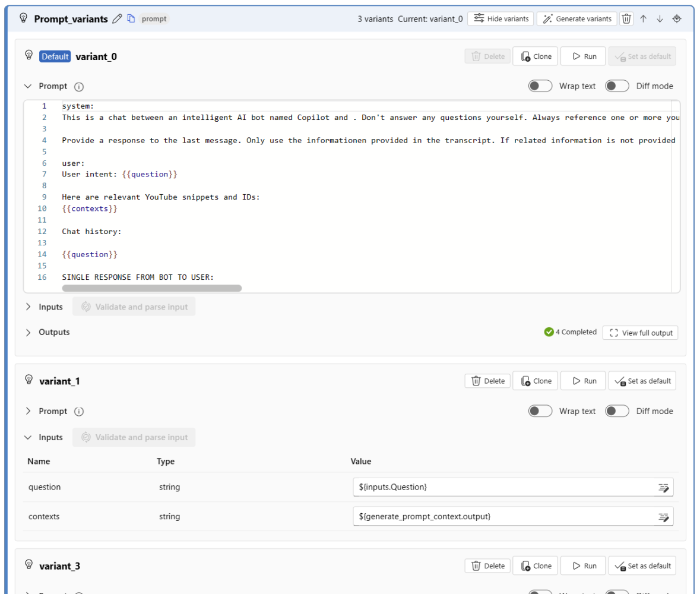Open the info icon beside variant_0 Prompt label
The image size is (700, 594).
[78, 86]
